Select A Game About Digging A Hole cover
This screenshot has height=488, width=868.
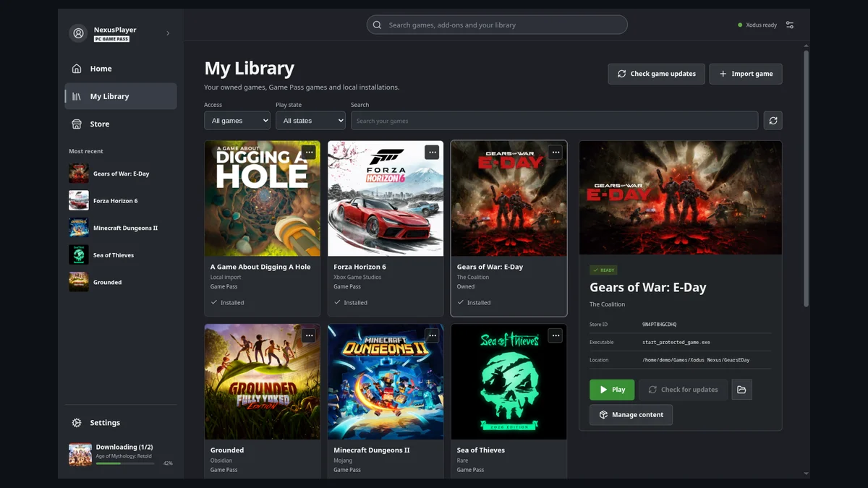coord(263,199)
